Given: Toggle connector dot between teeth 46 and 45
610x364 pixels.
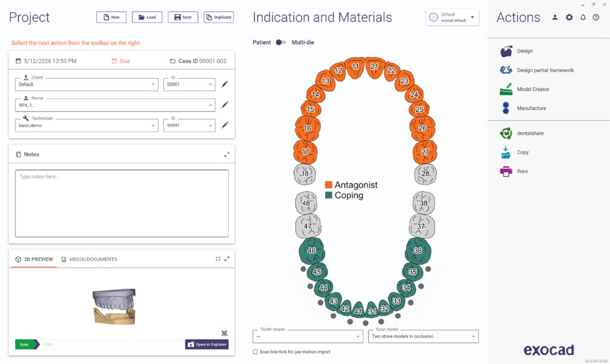Looking at the screenshot, I should (303, 269).
